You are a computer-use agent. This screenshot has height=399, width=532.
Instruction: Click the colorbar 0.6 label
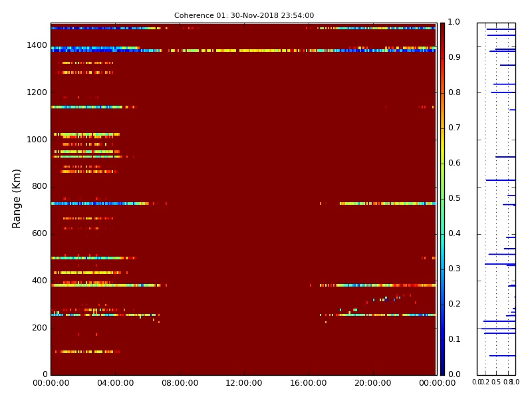tap(454, 163)
